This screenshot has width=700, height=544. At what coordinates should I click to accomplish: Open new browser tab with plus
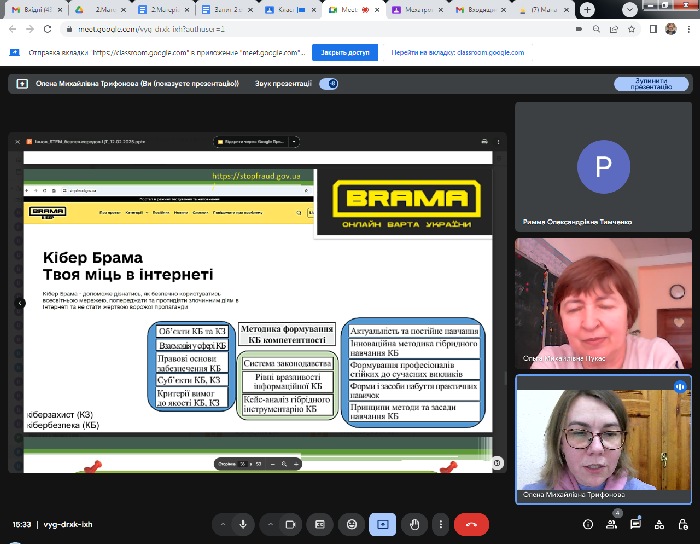[x=586, y=9]
